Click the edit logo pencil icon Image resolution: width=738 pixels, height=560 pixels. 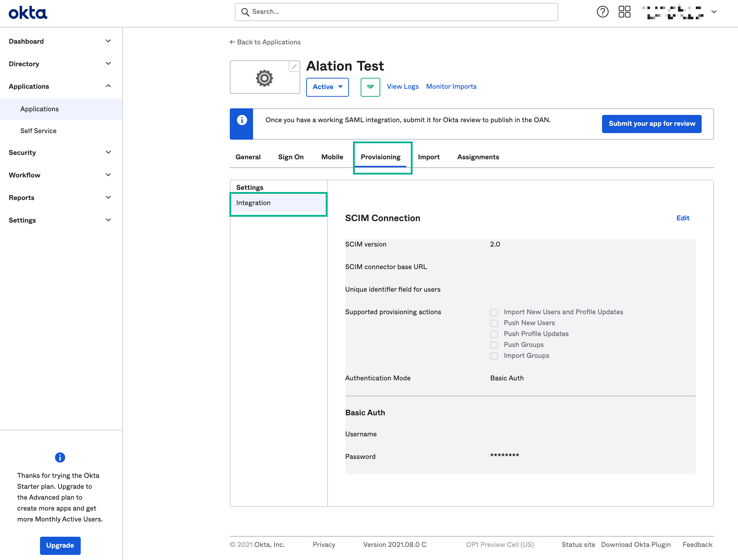(294, 67)
